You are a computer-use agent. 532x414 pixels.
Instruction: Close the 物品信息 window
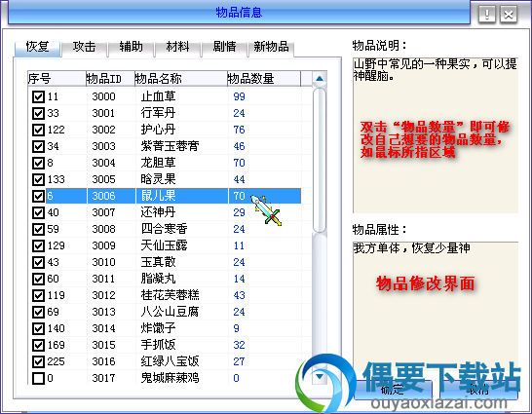click(x=509, y=15)
